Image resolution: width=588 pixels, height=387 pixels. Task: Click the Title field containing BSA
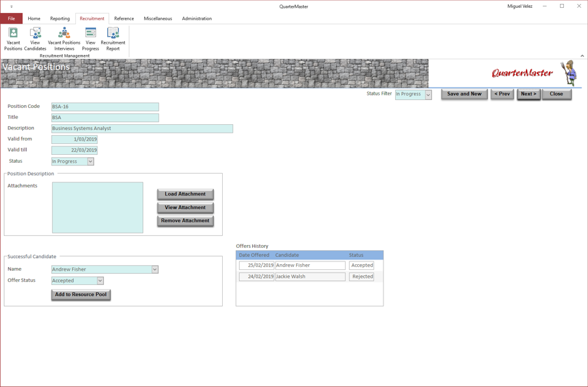coord(105,118)
